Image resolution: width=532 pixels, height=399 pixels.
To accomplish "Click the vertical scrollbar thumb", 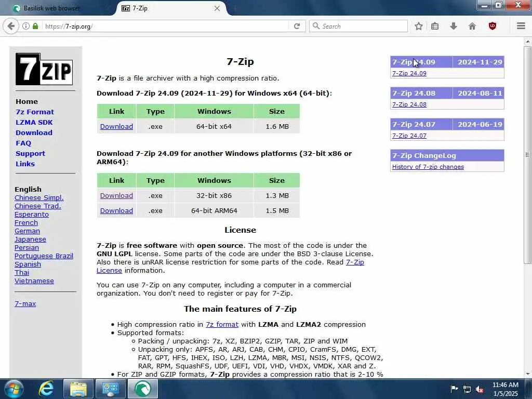I will click(527, 155).
